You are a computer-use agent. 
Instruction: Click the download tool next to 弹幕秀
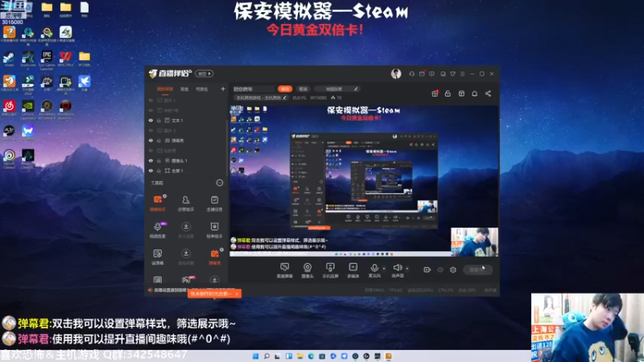pyautogui.click(x=186, y=257)
